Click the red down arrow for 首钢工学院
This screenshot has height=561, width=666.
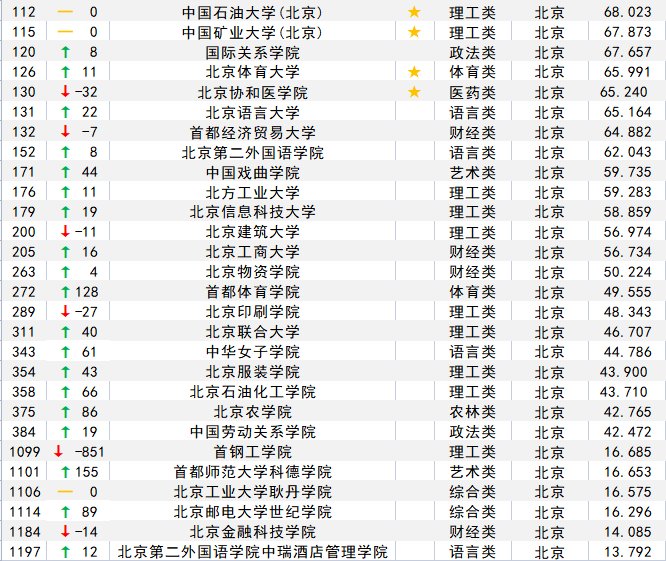pos(59,452)
